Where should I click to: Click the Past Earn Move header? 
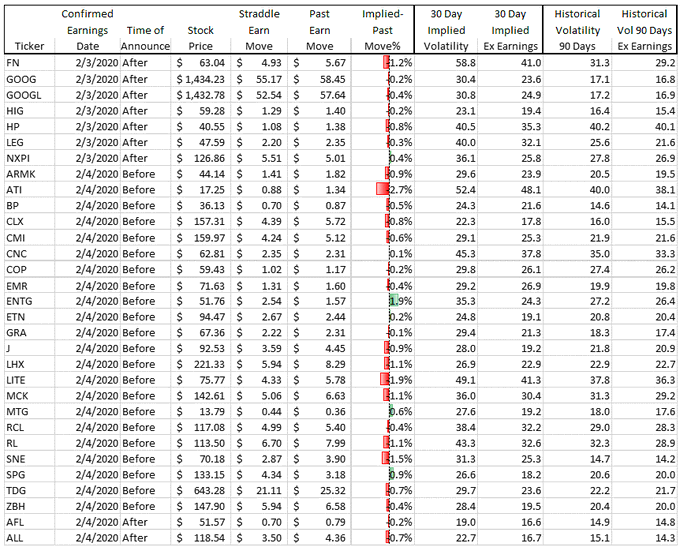tap(319, 30)
